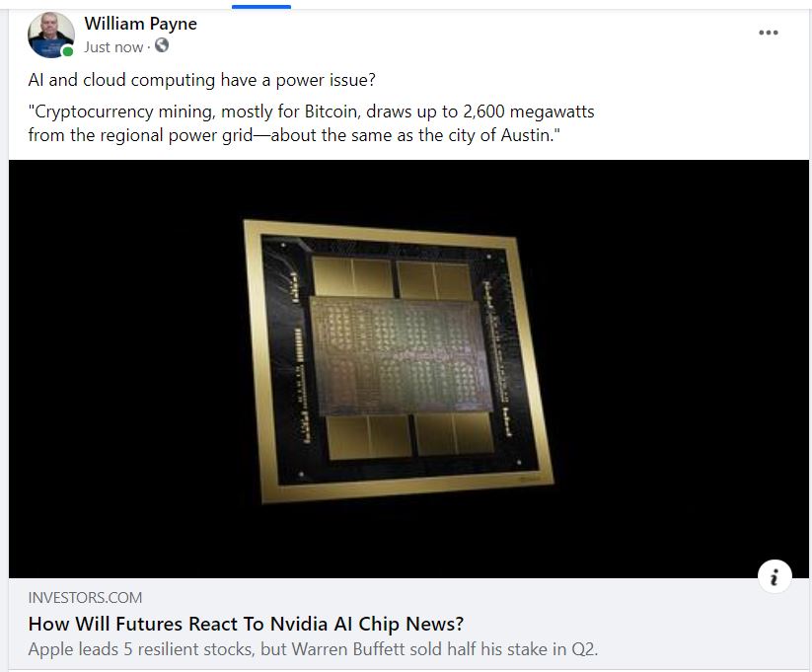Click the green online status dot
812x672 pixels.
coord(67,51)
